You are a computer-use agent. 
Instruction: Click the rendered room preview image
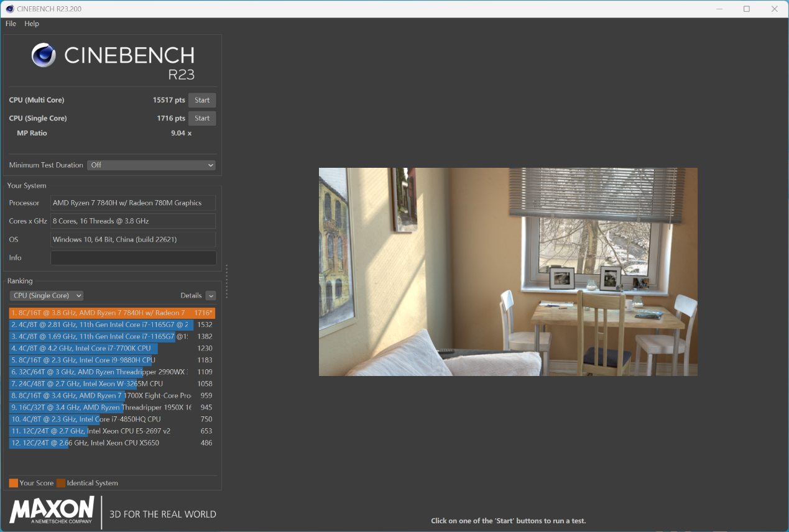click(x=508, y=272)
